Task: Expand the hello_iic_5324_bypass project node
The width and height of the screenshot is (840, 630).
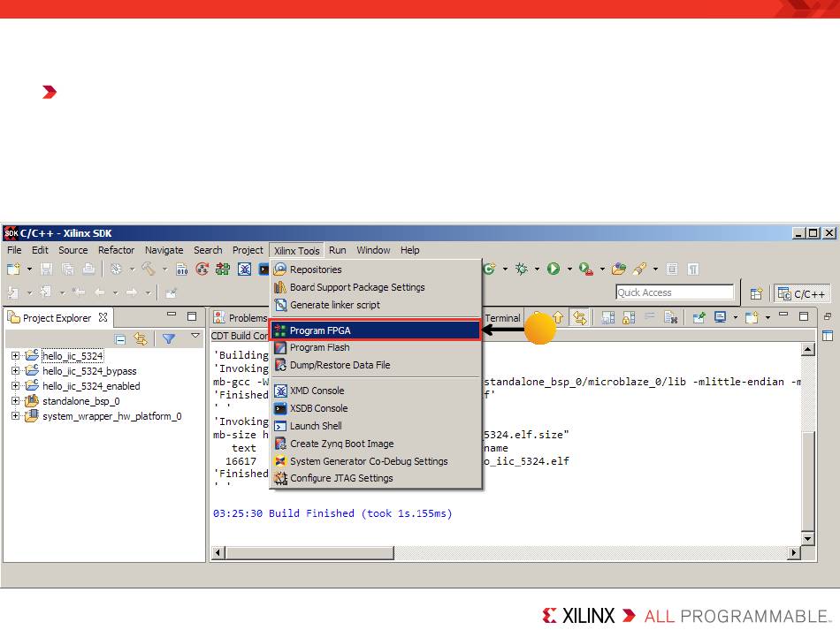Action: click(15, 370)
